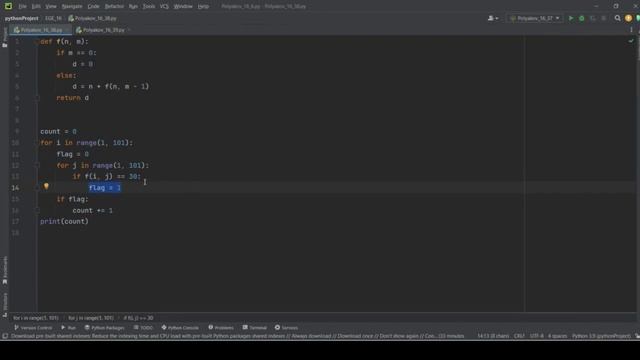
Task: Click the green inspection checkmark in editor
Action: pos(631,41)
